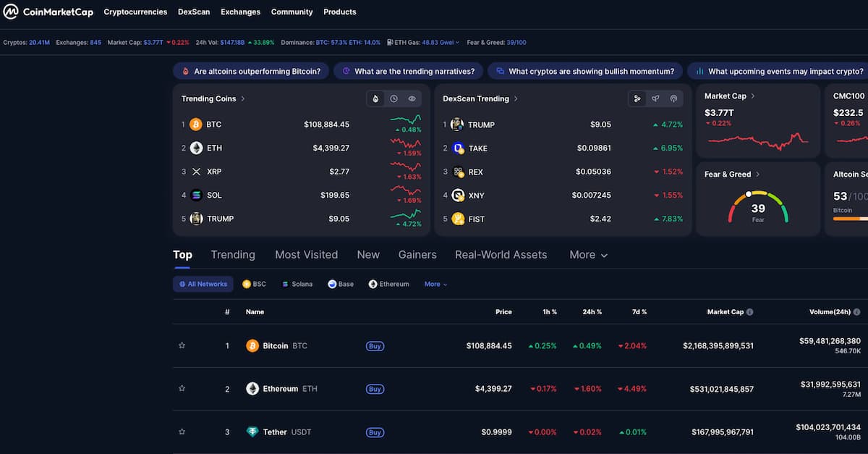Ask 'Are altcoins outperforming Bitcoin?'
This screenshot has height=454, width=868.
pos(251,71)
